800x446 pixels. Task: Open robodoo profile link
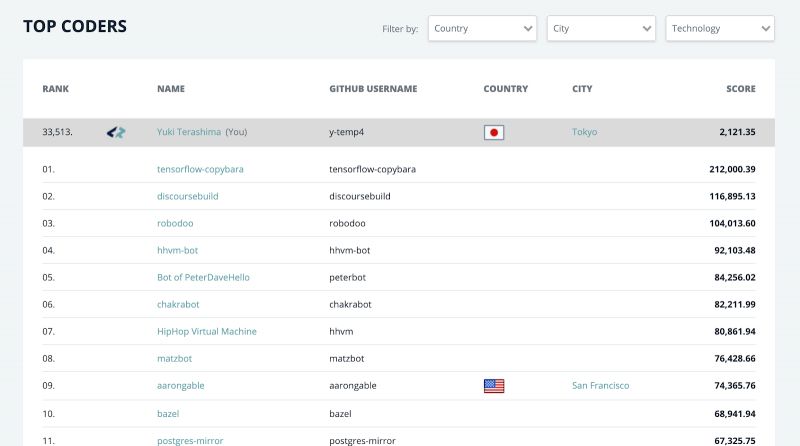coord(175,224)
